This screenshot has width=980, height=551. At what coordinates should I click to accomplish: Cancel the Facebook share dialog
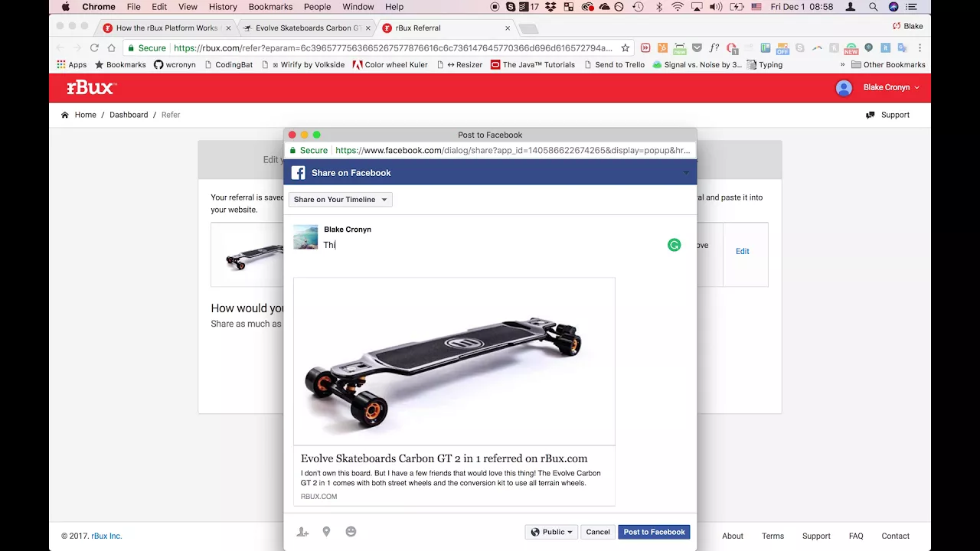click(598, 532)
